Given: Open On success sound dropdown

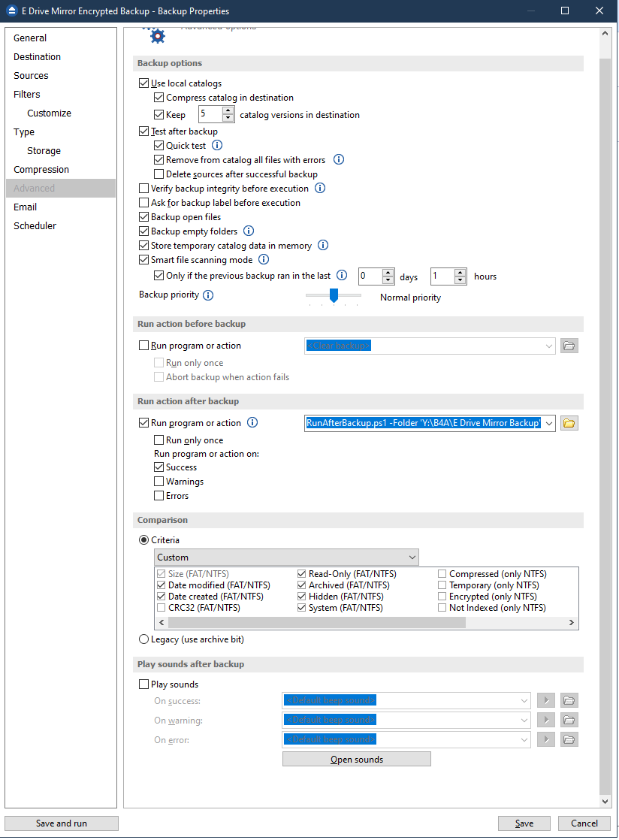Looking at the screenshot, I should [524, 700].
